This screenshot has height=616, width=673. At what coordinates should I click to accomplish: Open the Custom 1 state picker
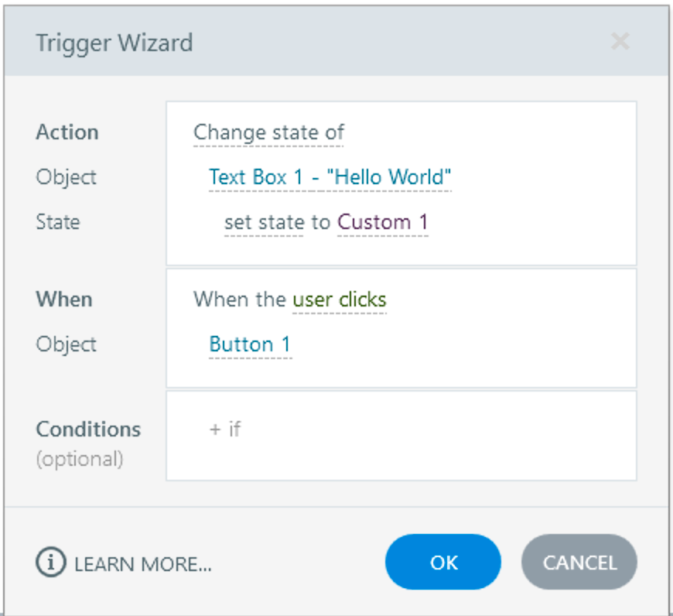click(383, 222)
